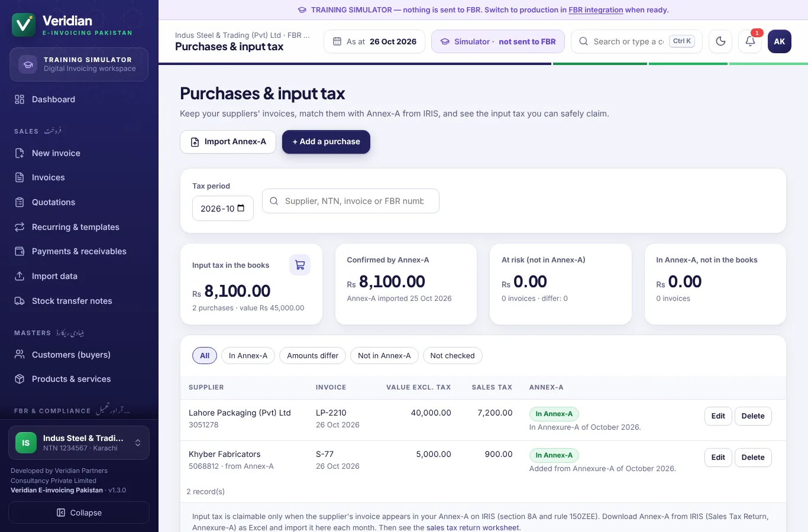Expand the Indus Steel company switcher
Image resolution: width=808 pixels, height=532 pixels.
[x=79, y=443]
